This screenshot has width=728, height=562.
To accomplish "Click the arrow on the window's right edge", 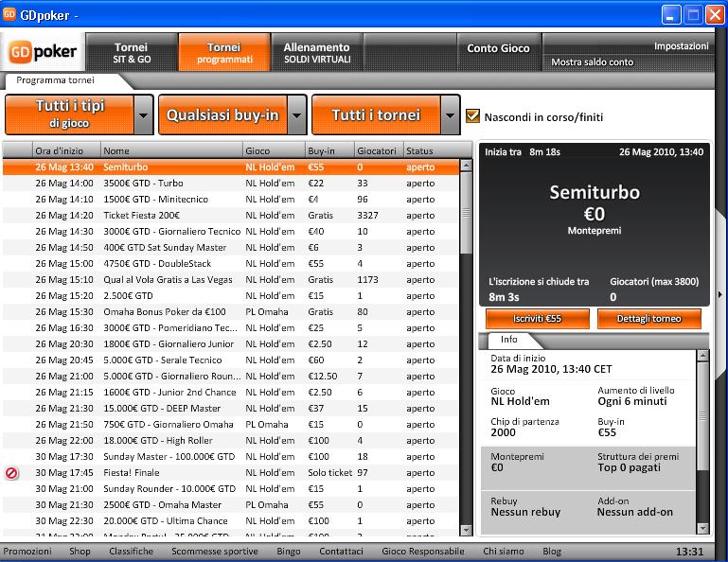I will click(720, 294).
